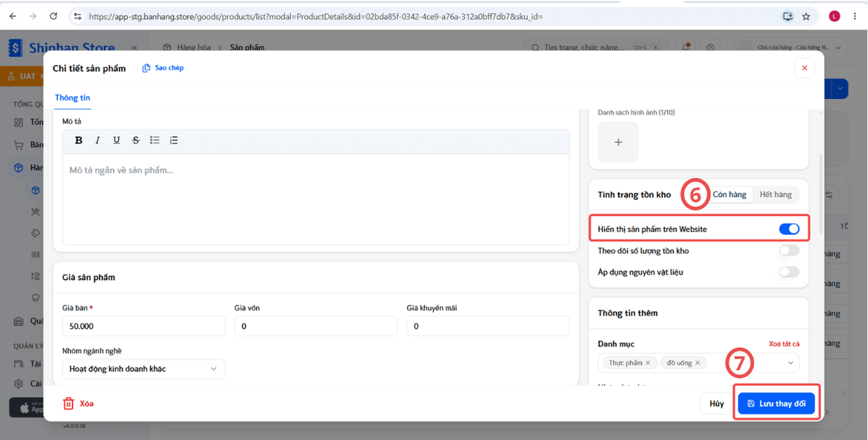Image resolution: width=868 pixels, height=440 pixels.
Task: Apply italic formatting in the Mô tả toolbar
Action: coord(98,140)
